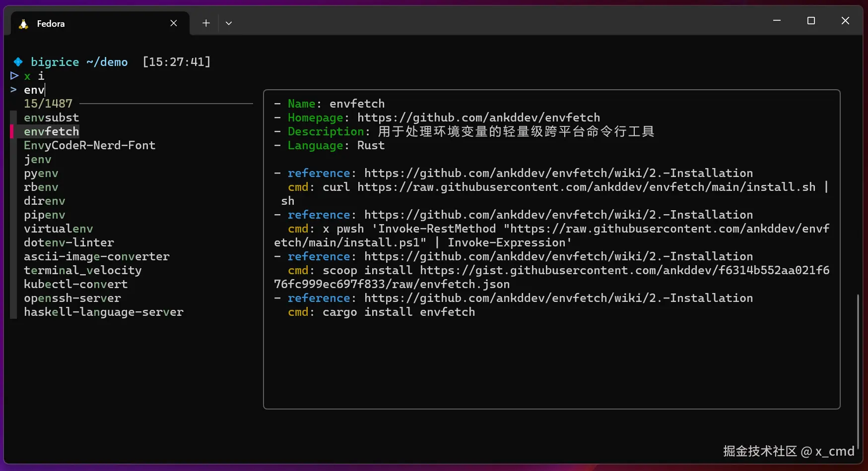Select direnv in the results list

[x=45, y=201]
